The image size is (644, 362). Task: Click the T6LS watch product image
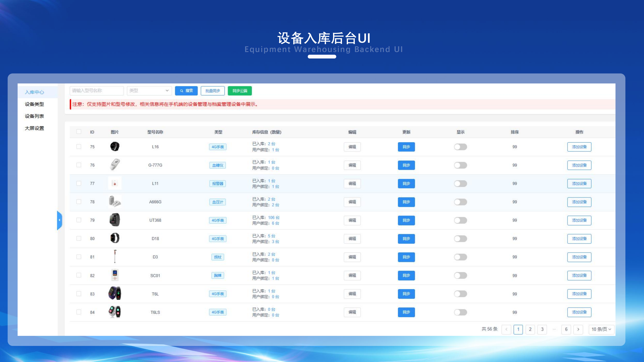(115, 312)
